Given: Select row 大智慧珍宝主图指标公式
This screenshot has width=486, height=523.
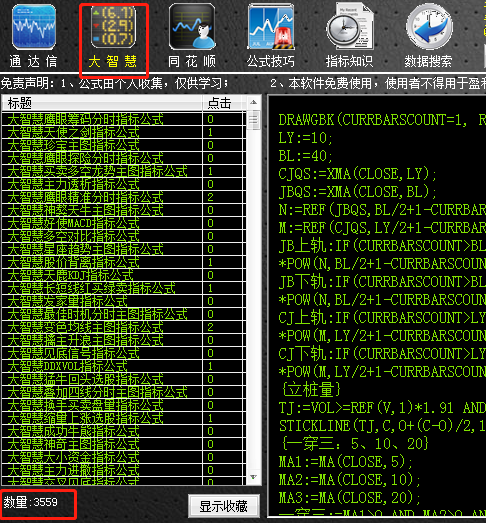Looking at the screenshot, I should point(123,145).
